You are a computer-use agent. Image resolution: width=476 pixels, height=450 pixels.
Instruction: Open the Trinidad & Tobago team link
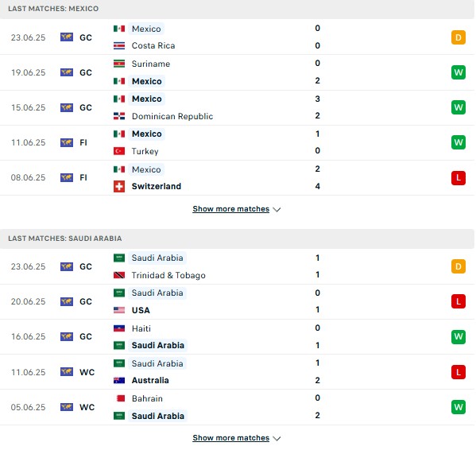click(168, 275)
